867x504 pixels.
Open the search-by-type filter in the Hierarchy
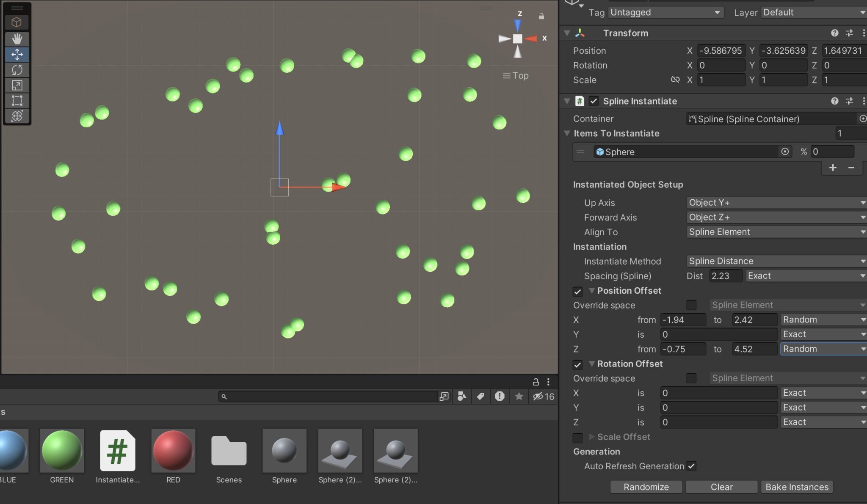[x=461, y=397]
